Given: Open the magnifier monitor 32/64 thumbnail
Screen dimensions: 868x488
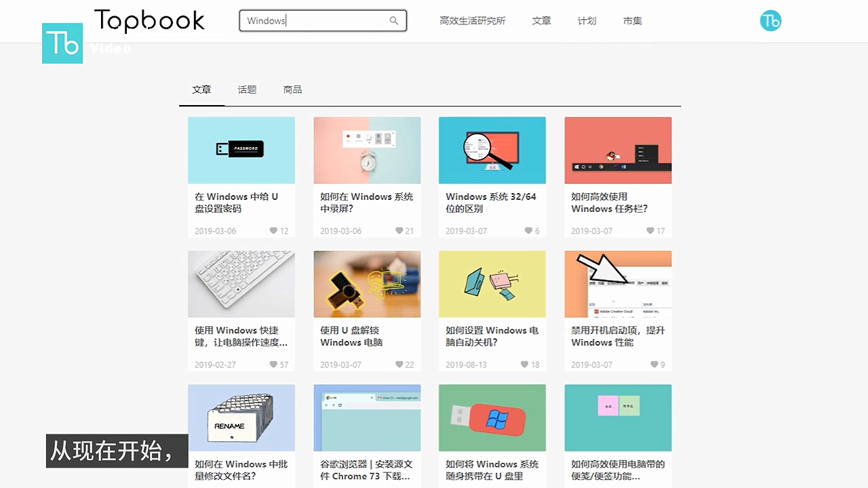Looking at the screenshot, I should click(x=492, y=150).
